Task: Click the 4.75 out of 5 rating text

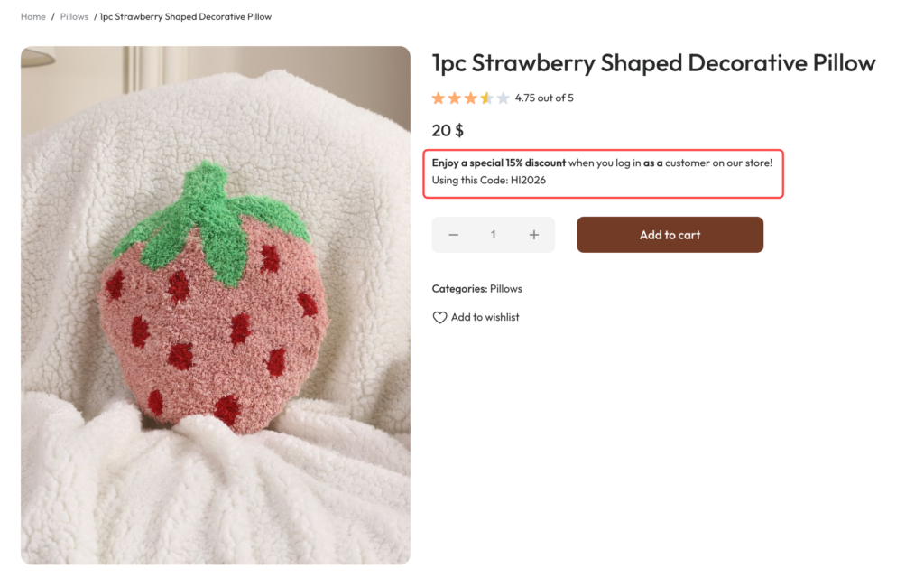Action: click(544, 98)
